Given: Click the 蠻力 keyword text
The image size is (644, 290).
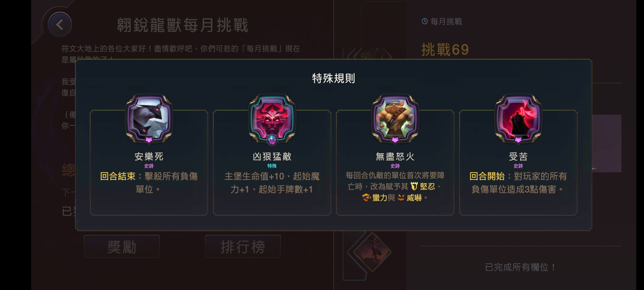Looking at the screenshot, I should 380,198.
